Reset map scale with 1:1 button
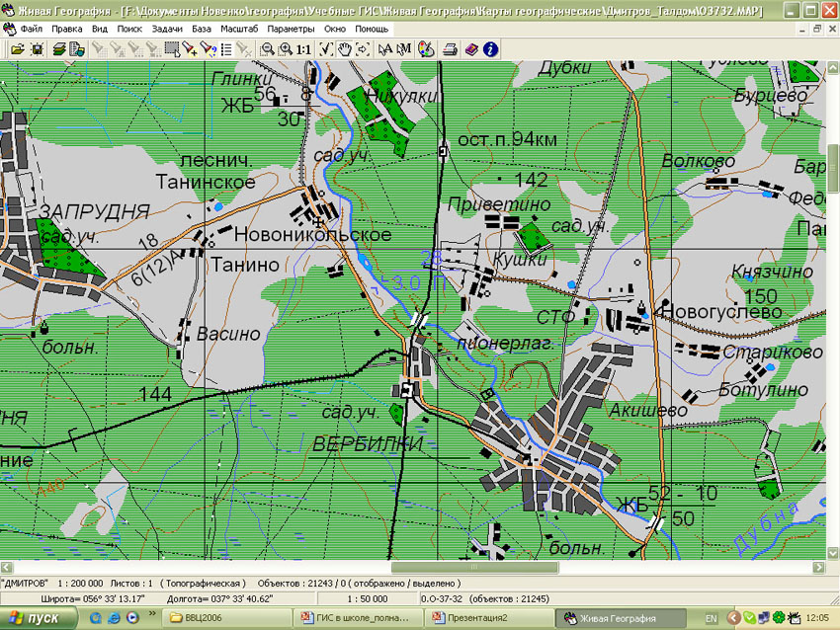 302,48
